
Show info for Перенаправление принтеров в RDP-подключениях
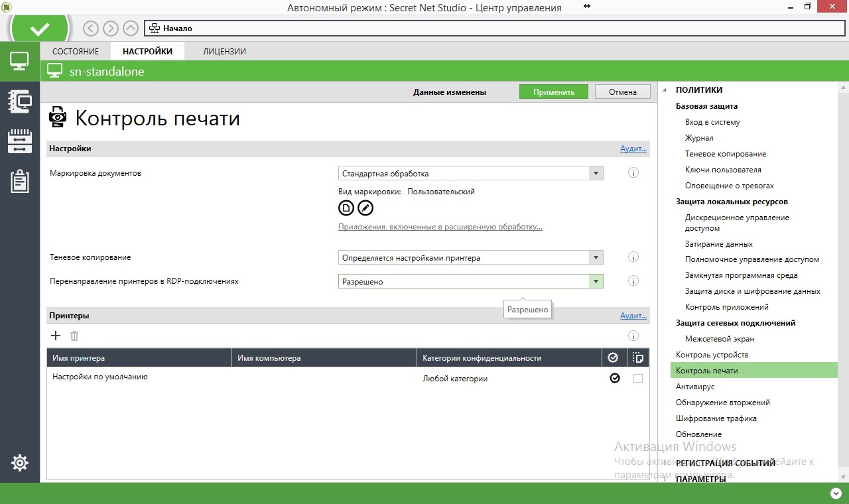(633, 281)
